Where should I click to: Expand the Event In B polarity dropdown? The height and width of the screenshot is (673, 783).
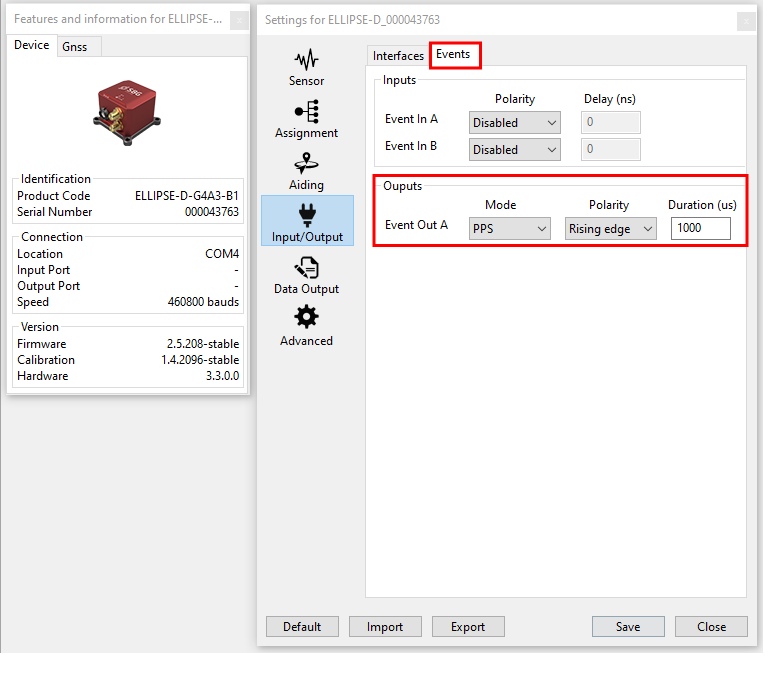tap(514, 150)
